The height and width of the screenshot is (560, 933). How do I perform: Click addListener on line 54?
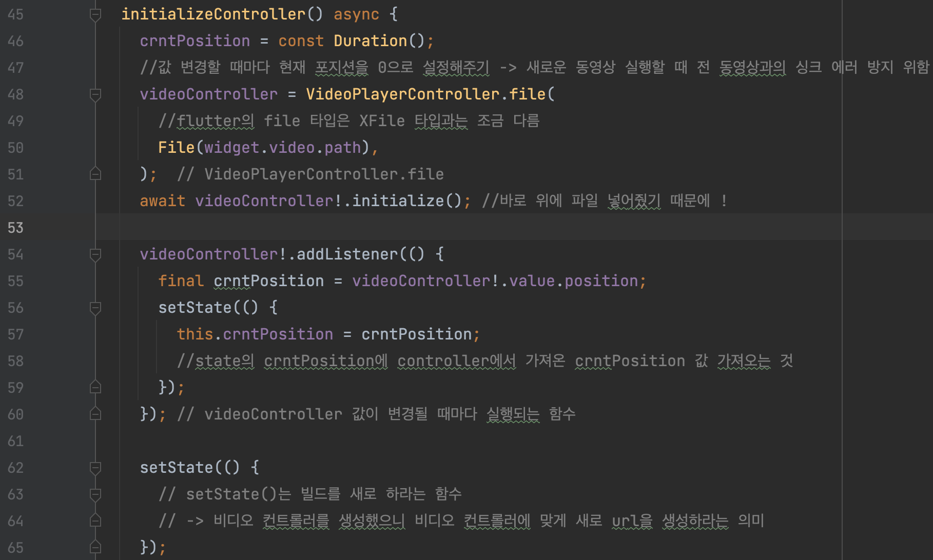tap(347, 254)
